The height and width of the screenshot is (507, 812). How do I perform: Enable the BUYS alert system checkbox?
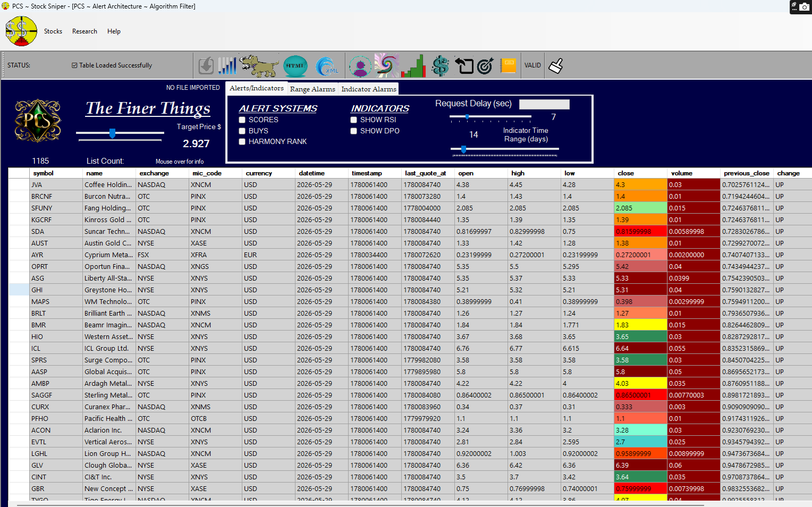pos(242,131)
